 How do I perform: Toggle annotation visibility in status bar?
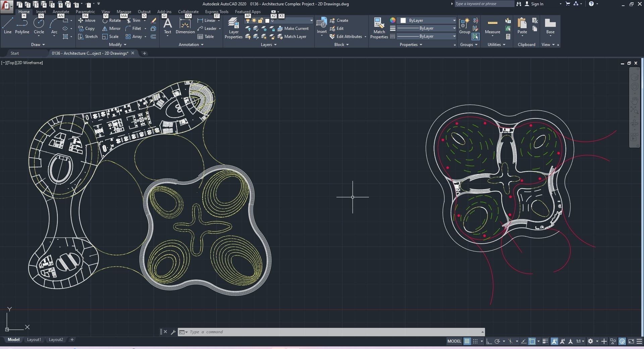554,341
